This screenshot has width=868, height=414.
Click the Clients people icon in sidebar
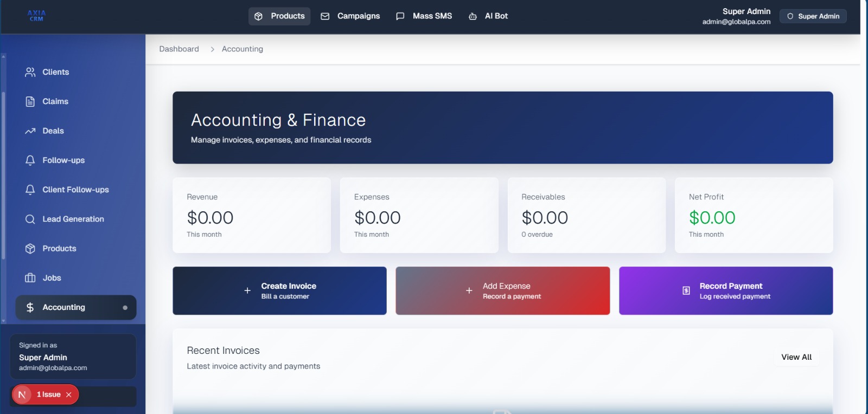30,72
